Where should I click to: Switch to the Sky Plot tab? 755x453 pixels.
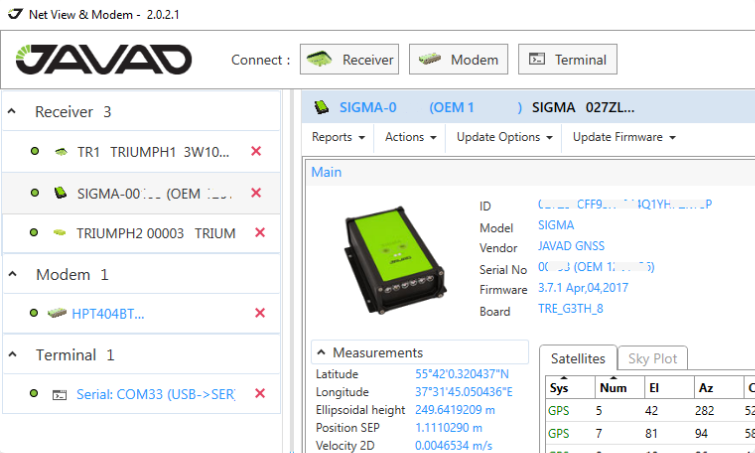click(652, 359)
